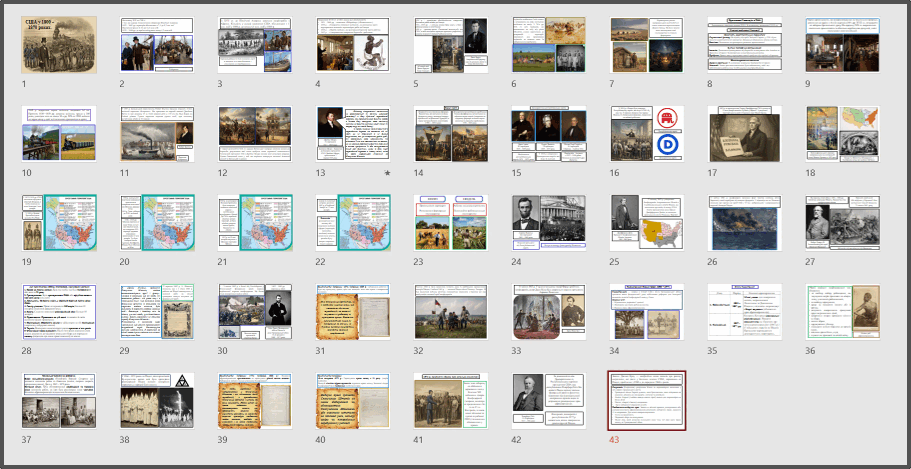This screenshot has width=911, height=469.
Task: Select slide 21 map thumbnail
Action: tap(255, 223)
